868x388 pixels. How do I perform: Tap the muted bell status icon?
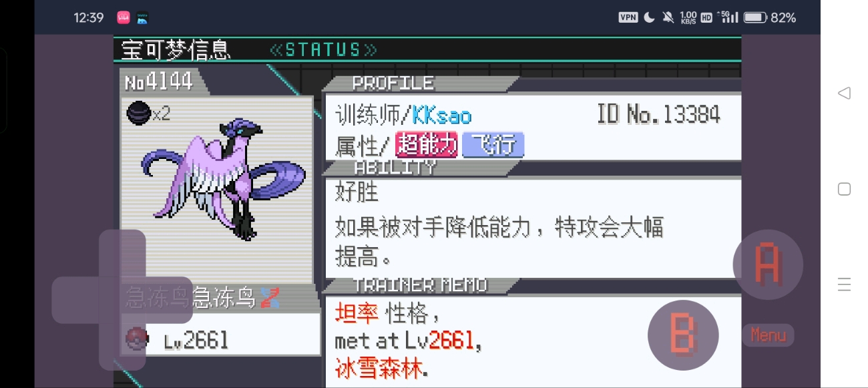coord(668,17)
